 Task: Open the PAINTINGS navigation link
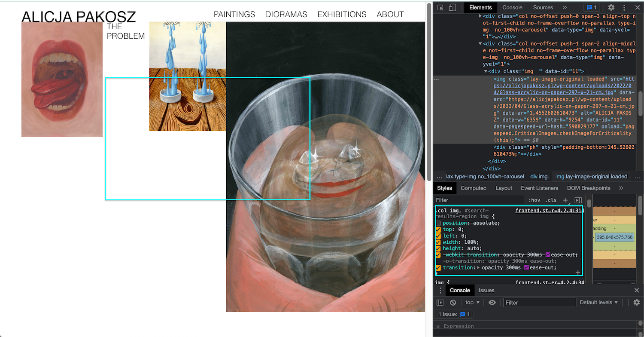[x=234, y=14]
